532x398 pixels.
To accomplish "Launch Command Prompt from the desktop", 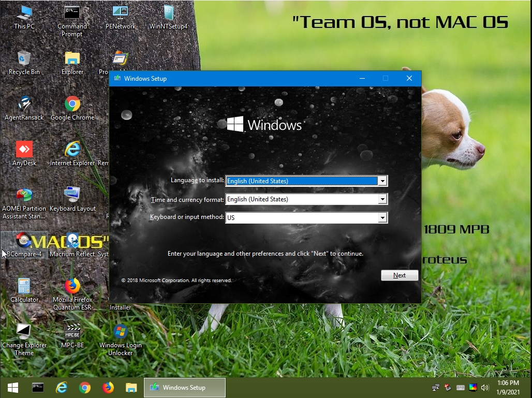I will tap(72, 21).
